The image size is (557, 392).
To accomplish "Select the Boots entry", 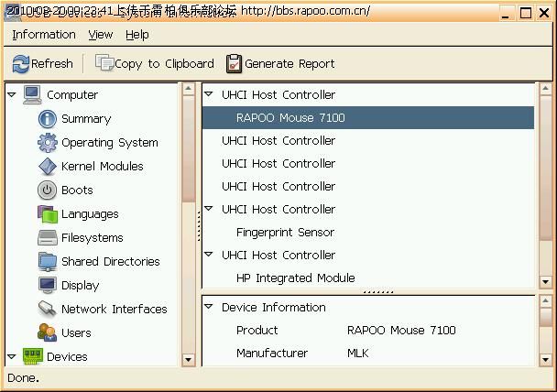I will pos(77,191).
